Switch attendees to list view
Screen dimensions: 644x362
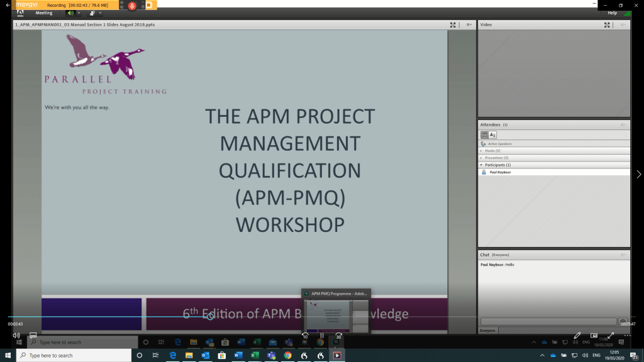[485, 134]
